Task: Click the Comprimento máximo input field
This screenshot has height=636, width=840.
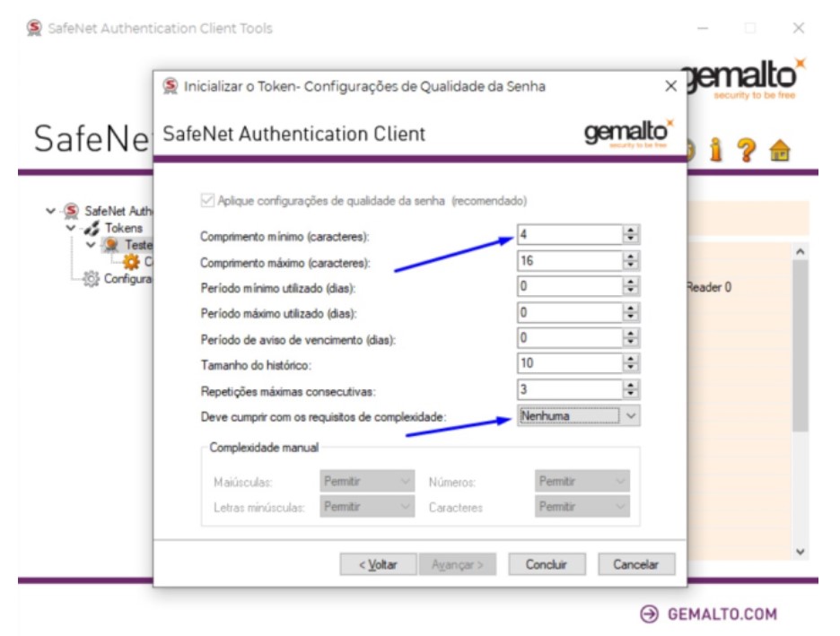Action: tap(570, 261)
